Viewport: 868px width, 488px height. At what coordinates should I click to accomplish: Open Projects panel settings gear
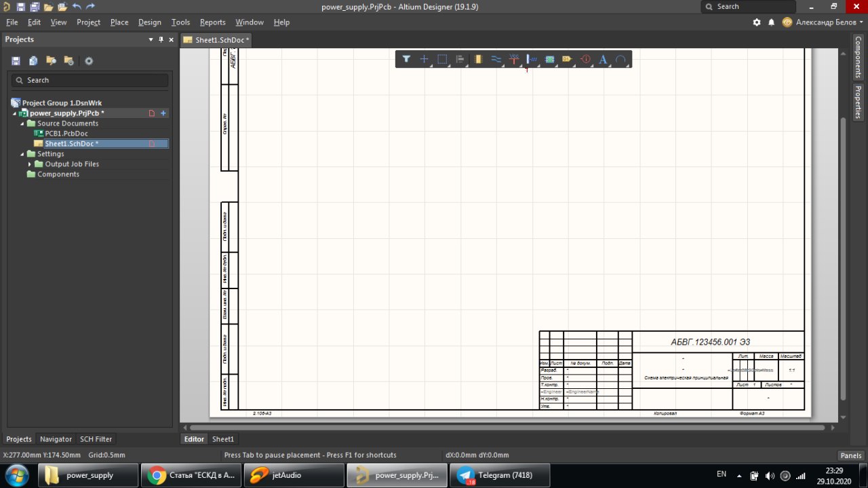click(x=89, y=60)
